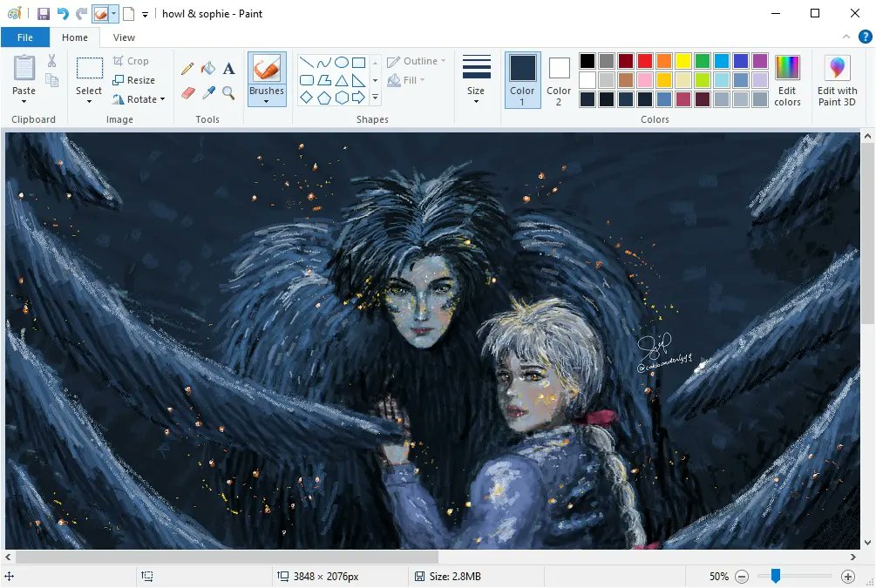The width and height of the screenshot is (876, 588).
Task: Open the Select dropdown arrow
Action: [x=89, y=102]
